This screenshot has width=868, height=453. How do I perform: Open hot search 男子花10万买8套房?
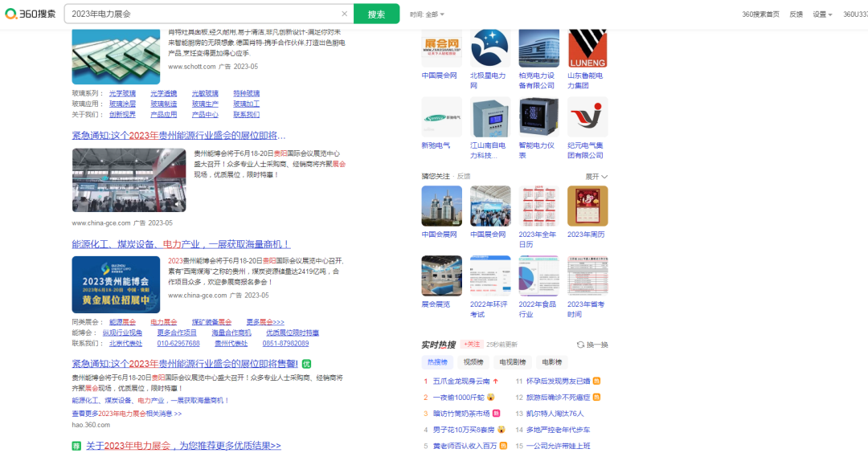[x=464, y=430]
